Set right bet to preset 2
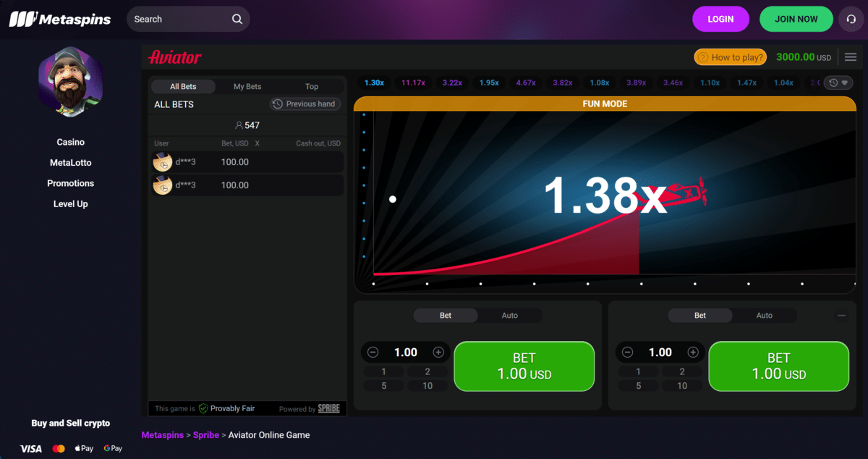868x459 pixels. [682, 372]
